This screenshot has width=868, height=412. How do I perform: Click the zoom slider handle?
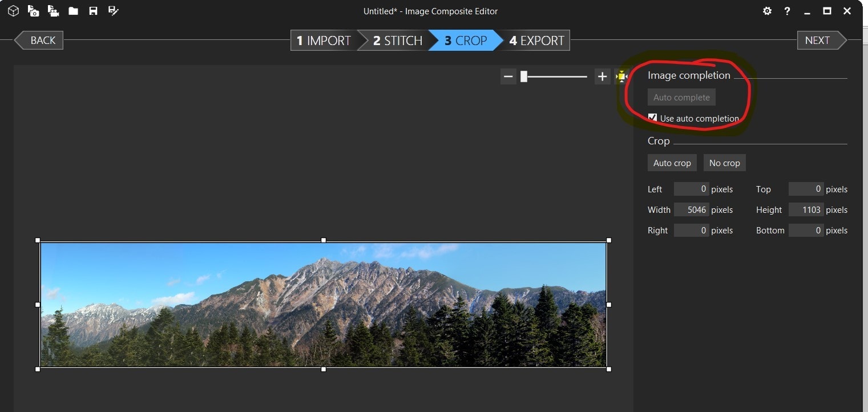click(x=524, y=76)
